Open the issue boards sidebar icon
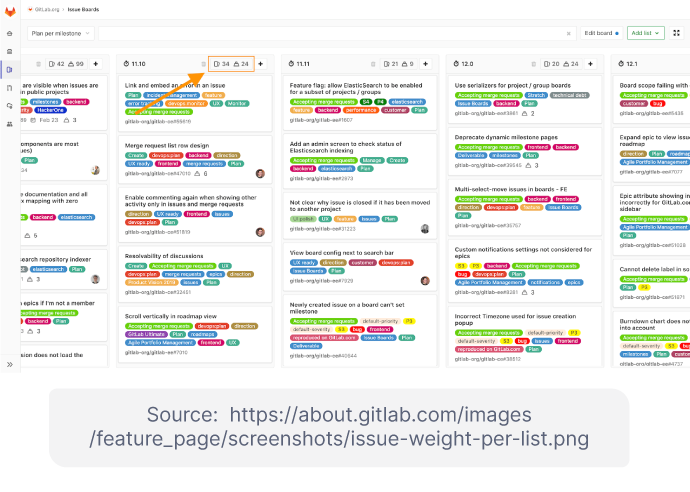Viewport: 690px width, 492px height. click(10, 70)
